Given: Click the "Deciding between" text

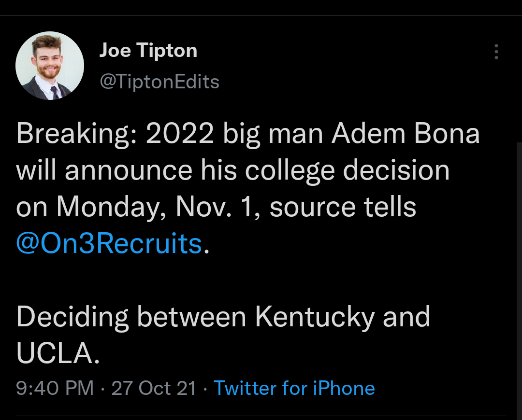Looking at the screenshot, I should (130, 317).
